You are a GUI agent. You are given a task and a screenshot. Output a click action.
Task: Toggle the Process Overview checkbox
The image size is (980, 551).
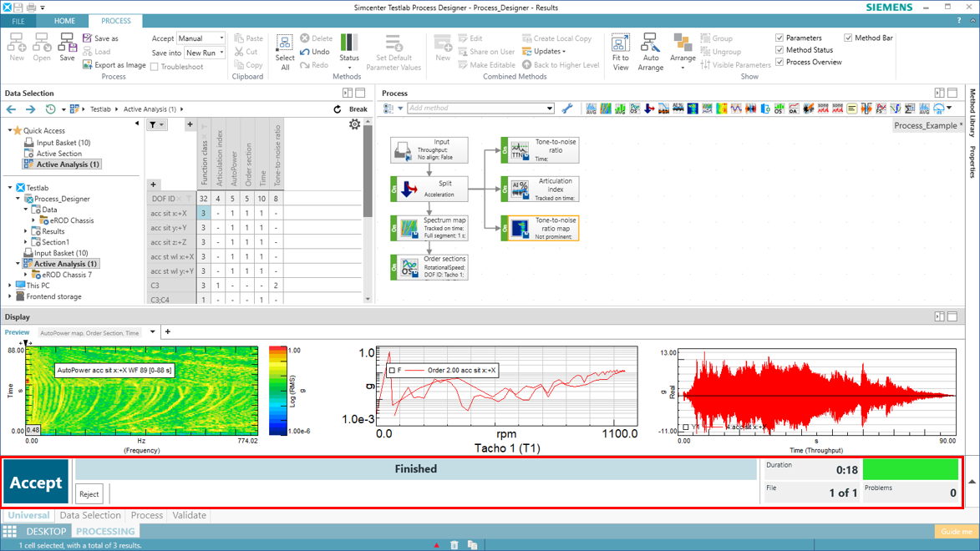(x=779, y=62)
